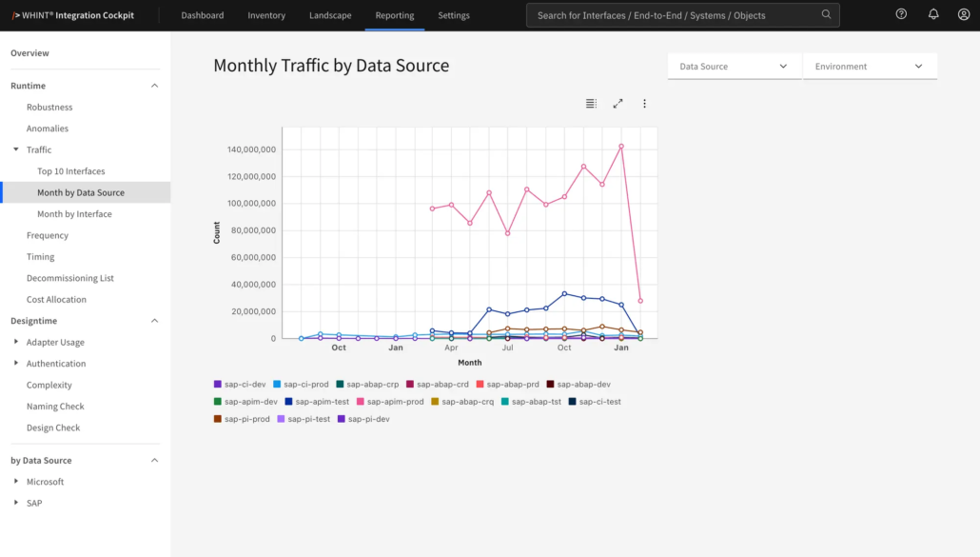Screen dimensions: 980x557
Task: Click the search magnifier icon
Action: click(826, 14)
